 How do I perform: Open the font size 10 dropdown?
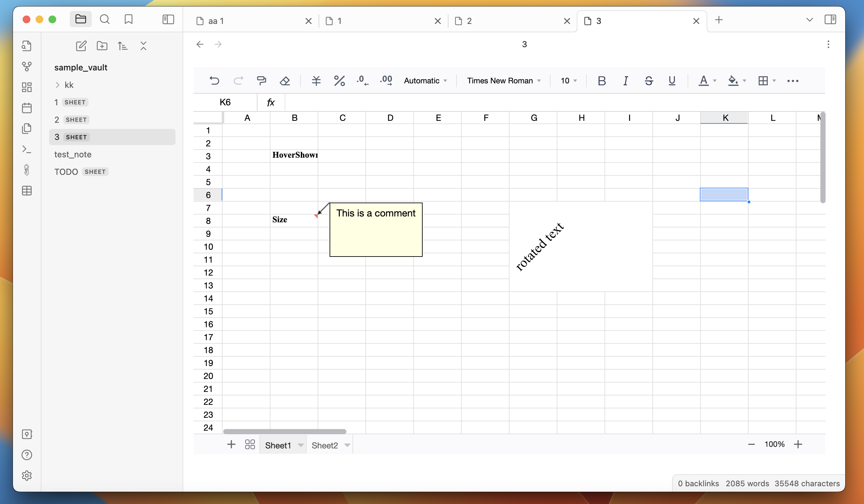coord(568,80)
